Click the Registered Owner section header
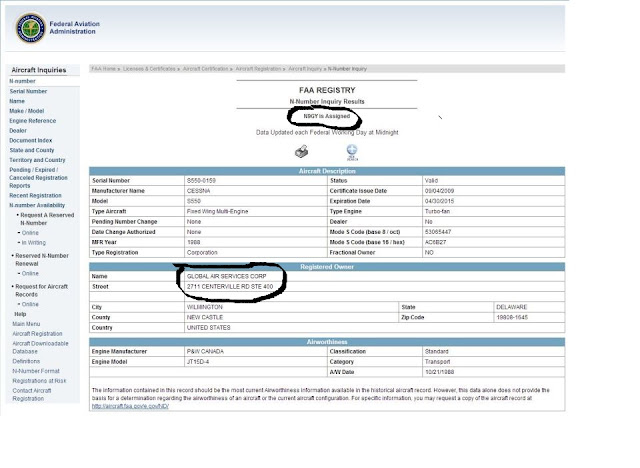This screenshot has height=468, width=640. (x=327, y=267)
